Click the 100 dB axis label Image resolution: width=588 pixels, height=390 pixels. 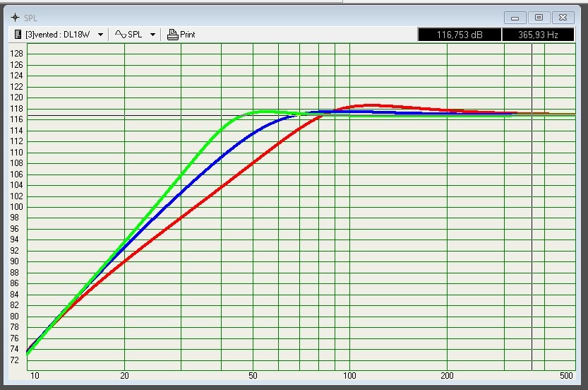[16, 207]
